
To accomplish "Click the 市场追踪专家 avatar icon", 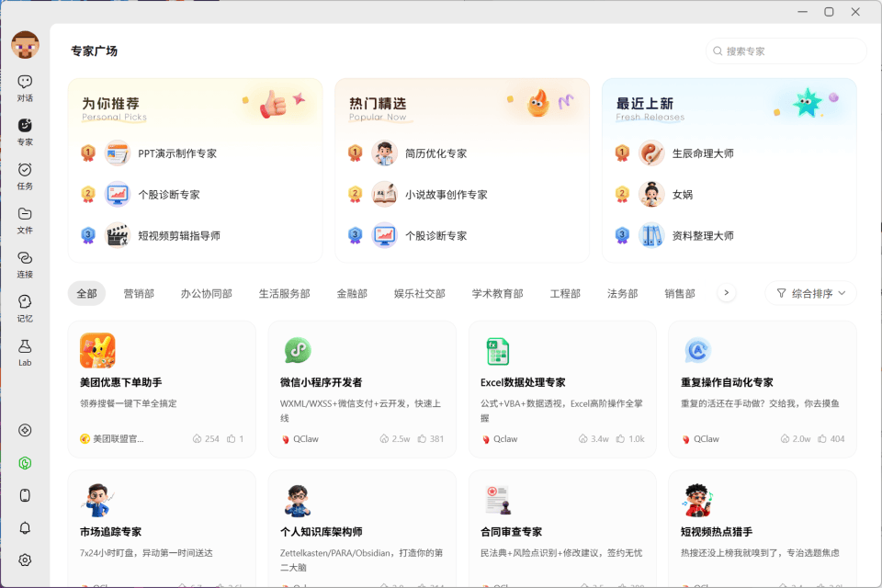I will 97,500.
